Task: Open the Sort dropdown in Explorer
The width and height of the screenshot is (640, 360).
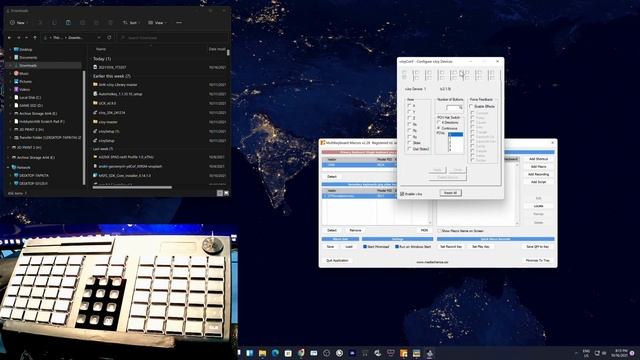Action: (x=131, y=23)
